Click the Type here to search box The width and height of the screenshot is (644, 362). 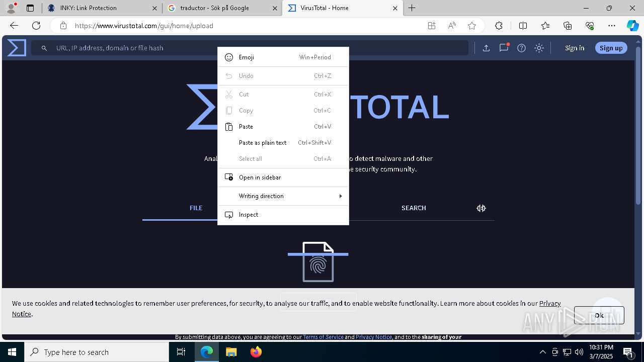click(x=97, y=352)
